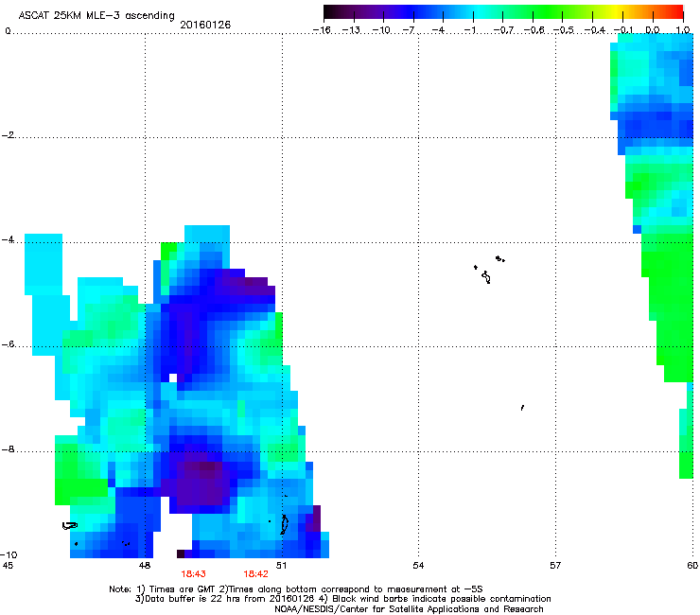Click the note line starting "Note: 1) Times are GMT"
The width and height of the screenshot is (700, 615).
tap(296, 589)
